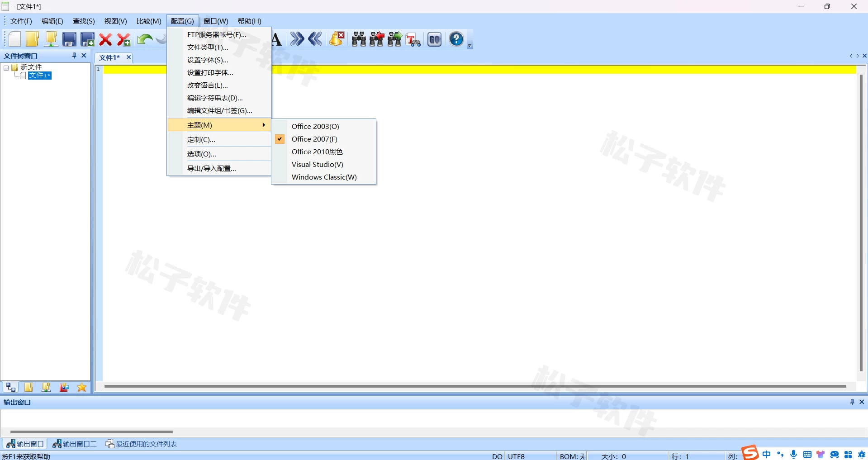
Task: Open the 比较(M) menu
Action: (x=149, y=21)
